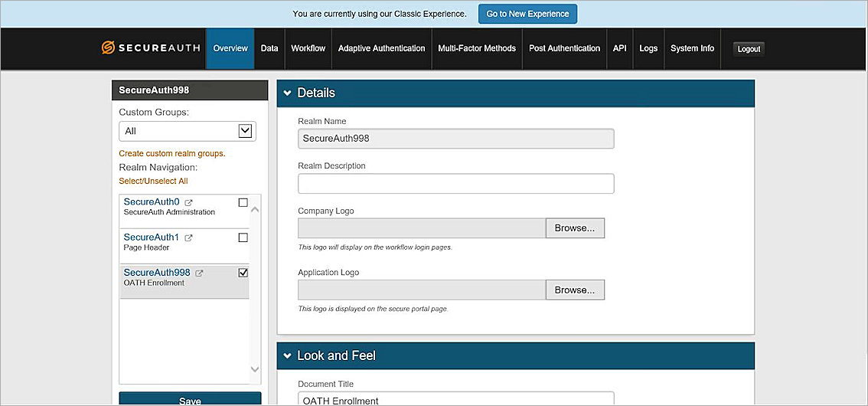Viewport: 868px width, 406px height.
Task: Click Select/Unselect All link
Action: pos(153,181)
